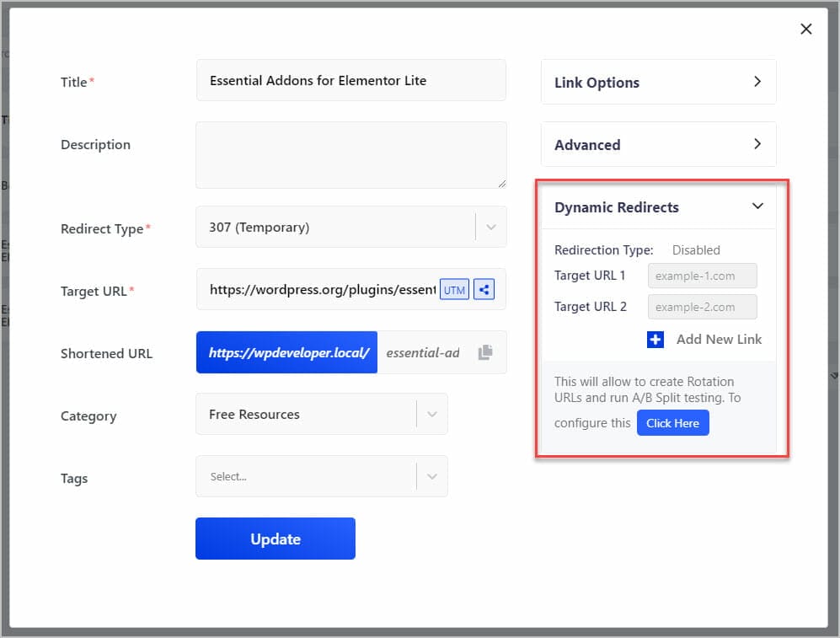The image size is (840, 638).
Task: Click the Click Here button
Action: pyautogui.click(x=673, y=423)
